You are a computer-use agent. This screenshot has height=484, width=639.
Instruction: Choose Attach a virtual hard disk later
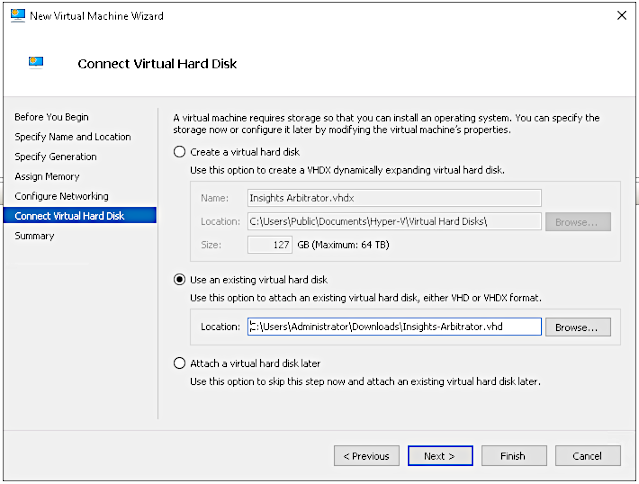pyautogui.click(x=180, y=363)
